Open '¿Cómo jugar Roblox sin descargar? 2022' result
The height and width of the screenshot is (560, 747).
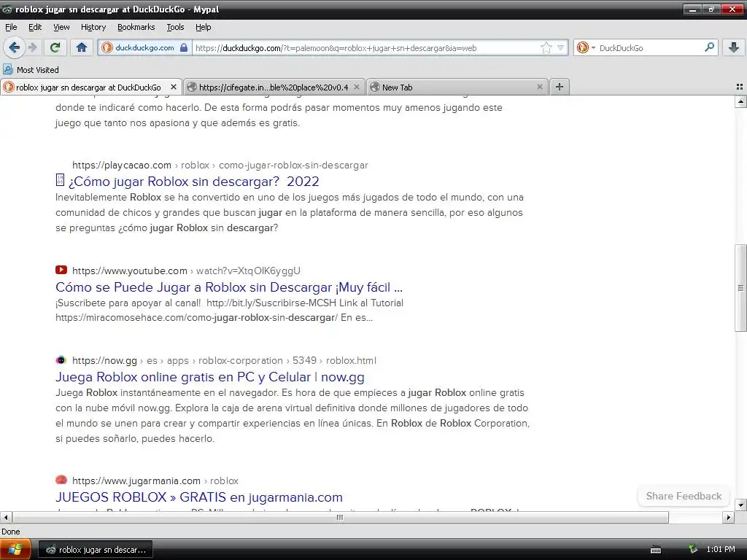(193, 182)
